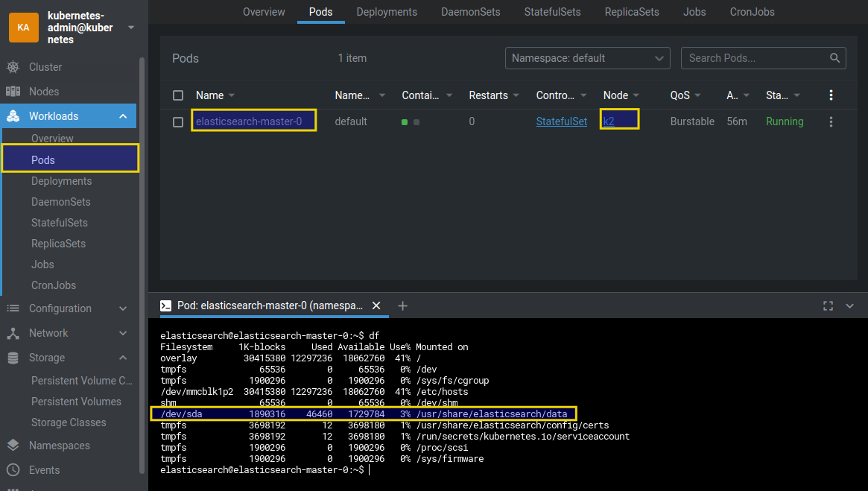Sort by the Status column header

pyautogui.click(x=776, y=95)
